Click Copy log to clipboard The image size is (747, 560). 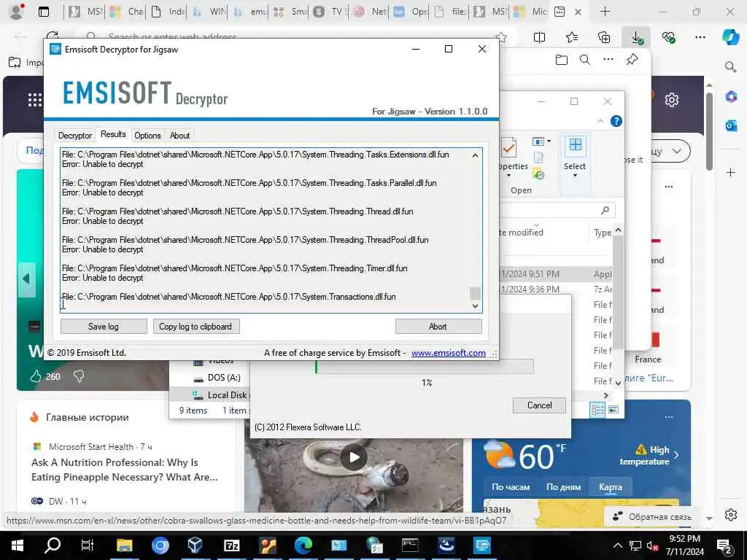(x=196, y=327)
